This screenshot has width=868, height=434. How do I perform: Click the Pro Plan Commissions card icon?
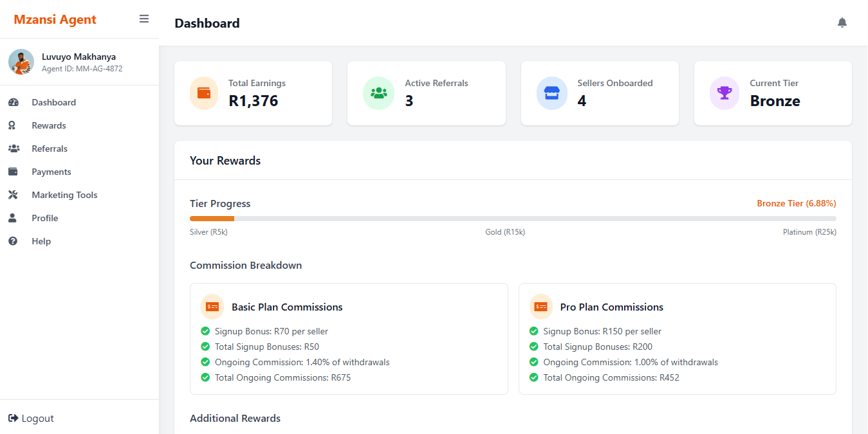click(x=540, y=307)
